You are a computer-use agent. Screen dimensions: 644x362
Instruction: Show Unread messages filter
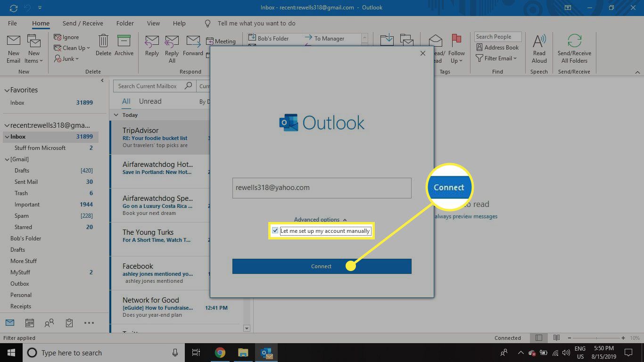click(150, 101)
